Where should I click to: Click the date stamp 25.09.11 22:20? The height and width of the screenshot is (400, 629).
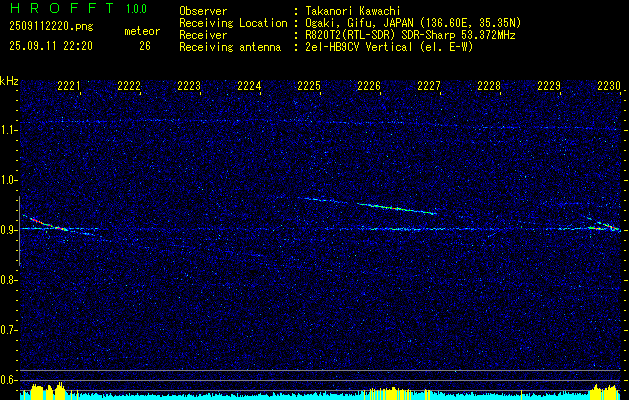click(x=51, y=46)
